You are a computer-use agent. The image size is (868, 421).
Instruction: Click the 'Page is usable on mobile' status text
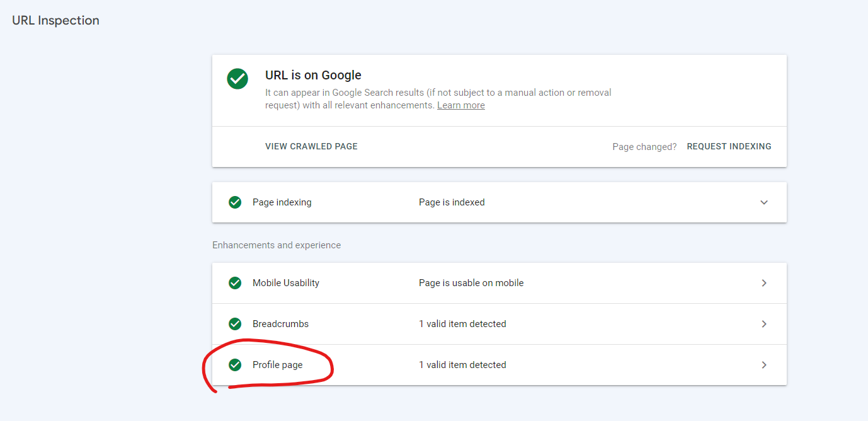[471, 283]
